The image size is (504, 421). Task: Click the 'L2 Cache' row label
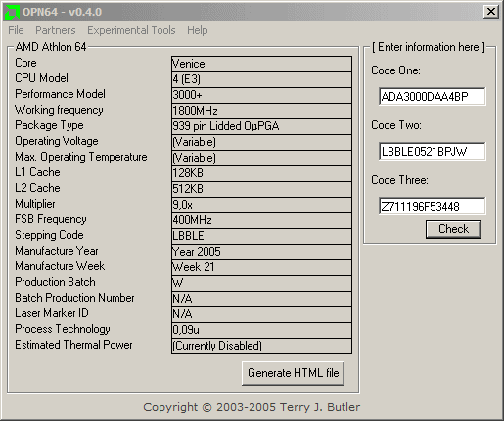(x=37, y=188)
